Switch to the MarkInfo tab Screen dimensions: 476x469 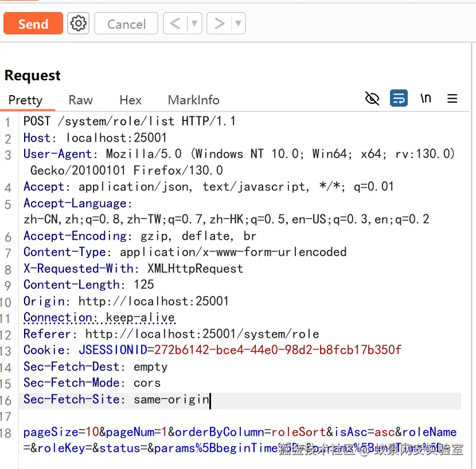pyautogui.click(x=194, y=100)
